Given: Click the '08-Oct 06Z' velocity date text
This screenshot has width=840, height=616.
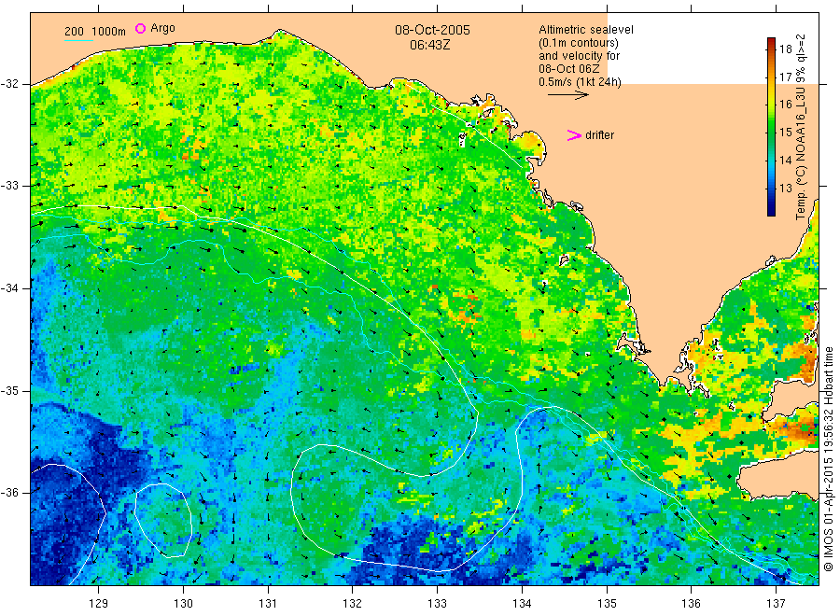Looking at the screenshot, I should pos(569,69).
